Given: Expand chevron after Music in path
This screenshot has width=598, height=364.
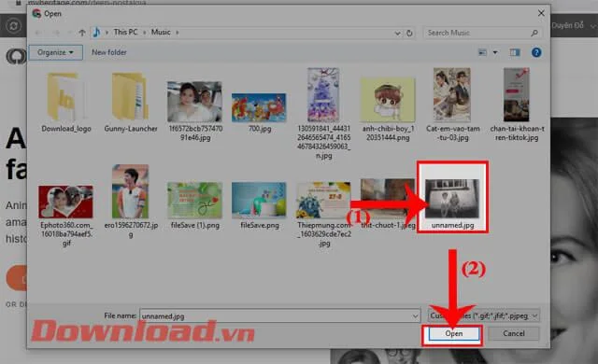Looking at the screenshot, I should pos(178,33).
